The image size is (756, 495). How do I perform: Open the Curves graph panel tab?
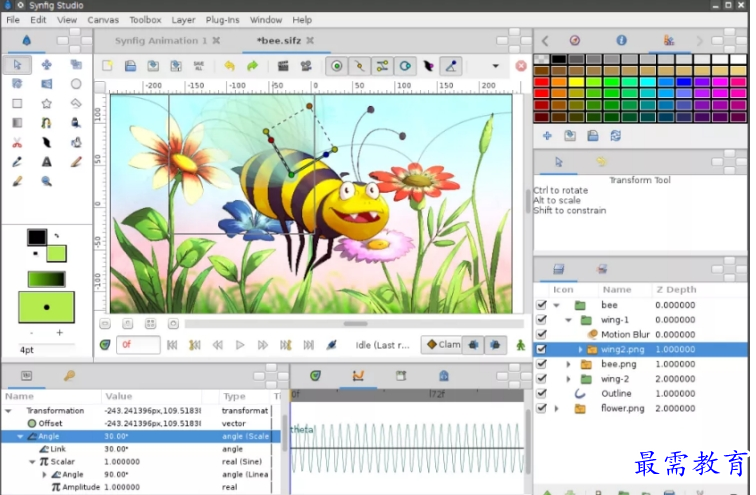[x=358, y=375]
